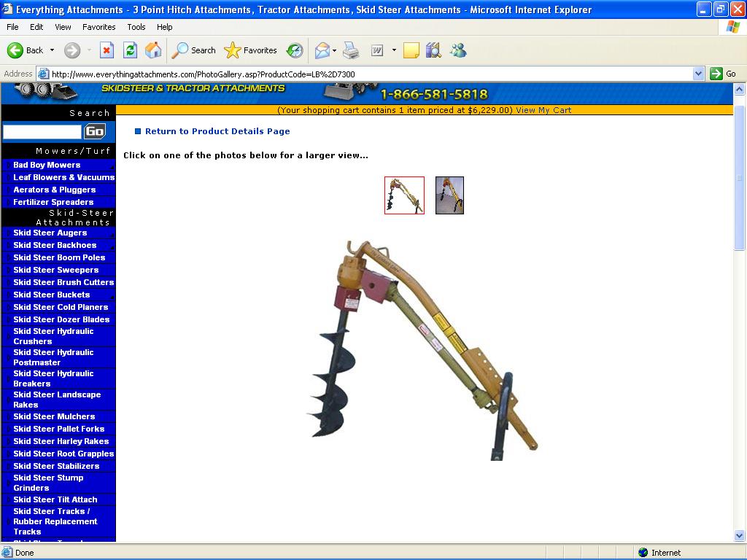Click the Messenger icon in toolbar

point(458,50)
